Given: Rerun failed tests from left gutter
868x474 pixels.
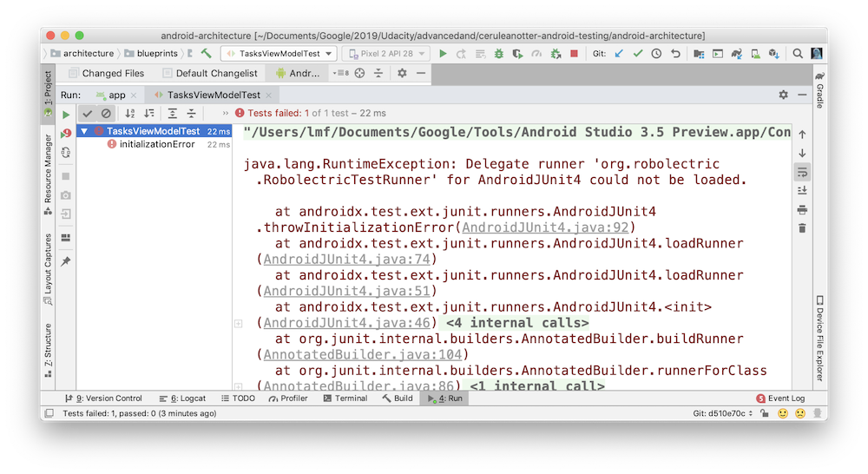Looking at the screenshot, I should (66, 133).
